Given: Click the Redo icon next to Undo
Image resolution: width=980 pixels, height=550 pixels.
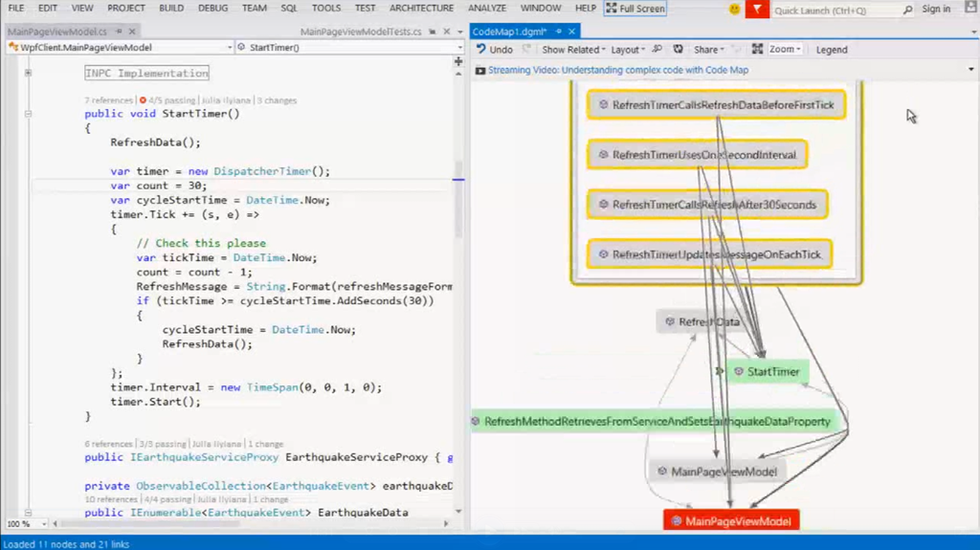Looking at the screenshot, I should pyautogui.click(x=527, y=49).
